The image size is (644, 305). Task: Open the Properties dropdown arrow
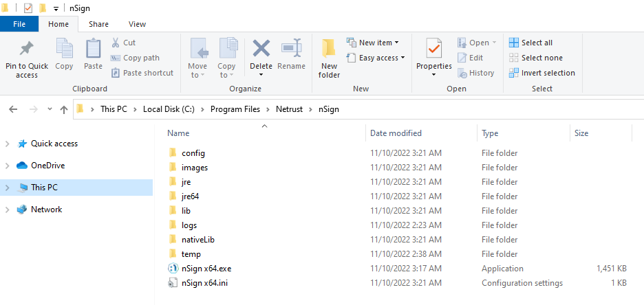click(x=433, y=75)
